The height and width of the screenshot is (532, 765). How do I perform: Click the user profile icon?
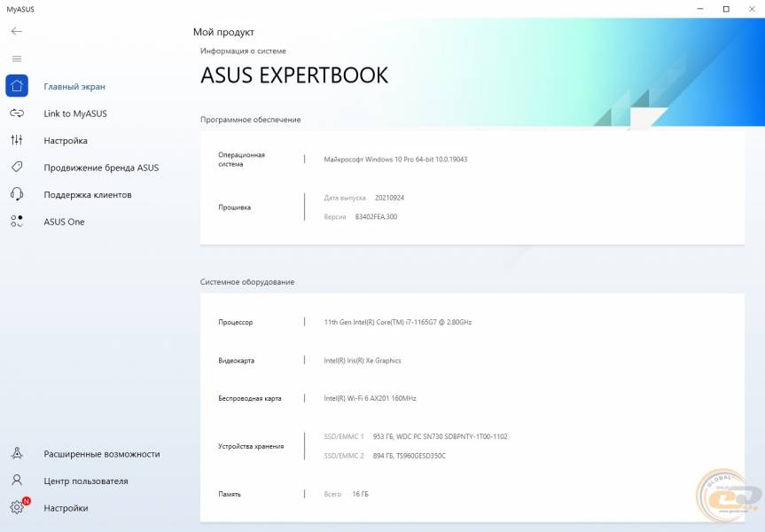pos(17,481)
